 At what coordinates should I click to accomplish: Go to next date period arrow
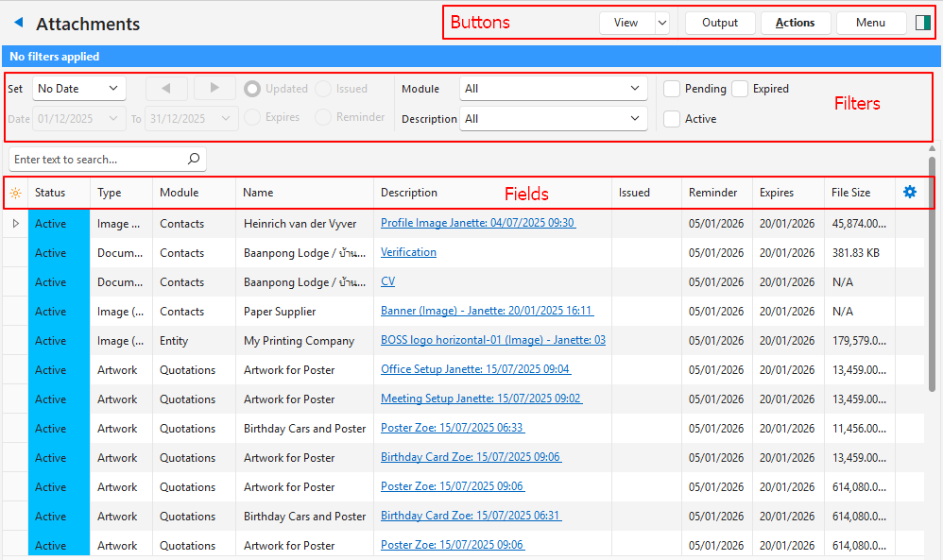pos(214,88)
